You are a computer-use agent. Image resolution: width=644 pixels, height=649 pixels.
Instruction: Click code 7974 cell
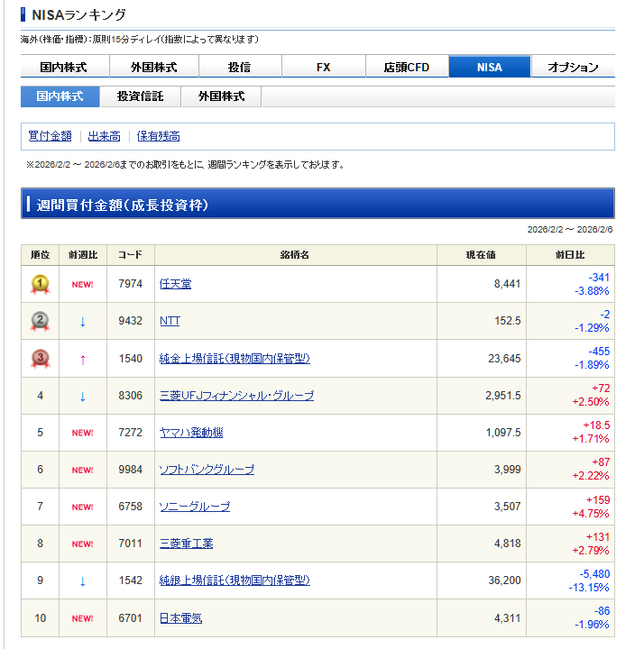point(131,284)
